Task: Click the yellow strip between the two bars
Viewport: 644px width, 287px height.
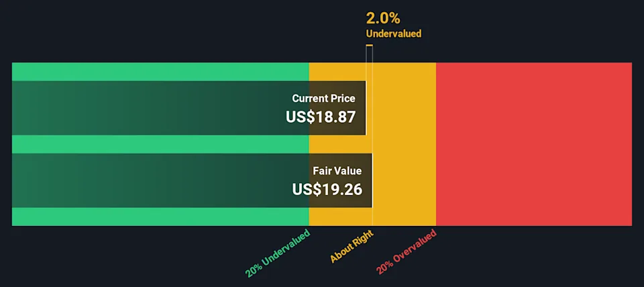Action: click(339, 144)
